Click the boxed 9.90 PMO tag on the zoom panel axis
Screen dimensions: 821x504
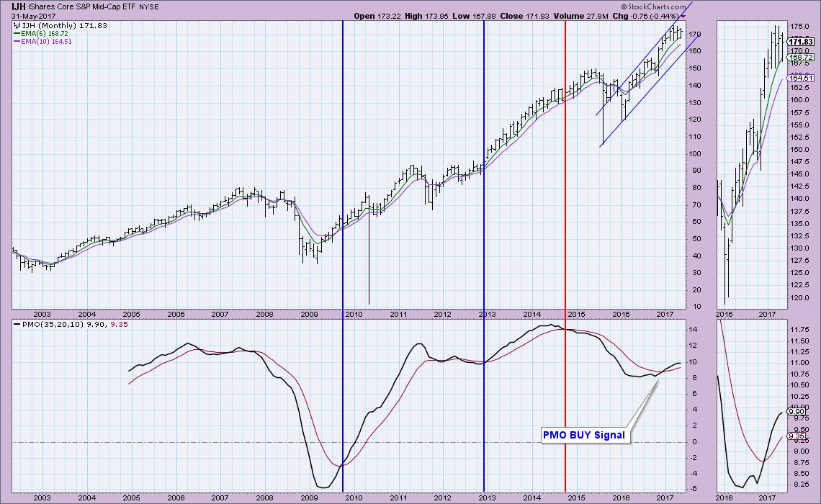click(x=797, y=412)
